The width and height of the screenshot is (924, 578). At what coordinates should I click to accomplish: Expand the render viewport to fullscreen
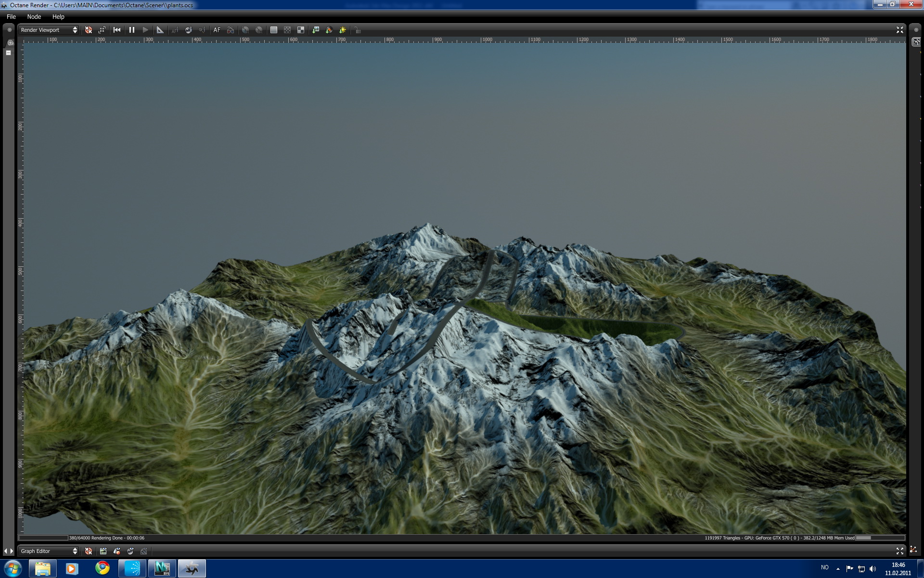click(899, 30)
